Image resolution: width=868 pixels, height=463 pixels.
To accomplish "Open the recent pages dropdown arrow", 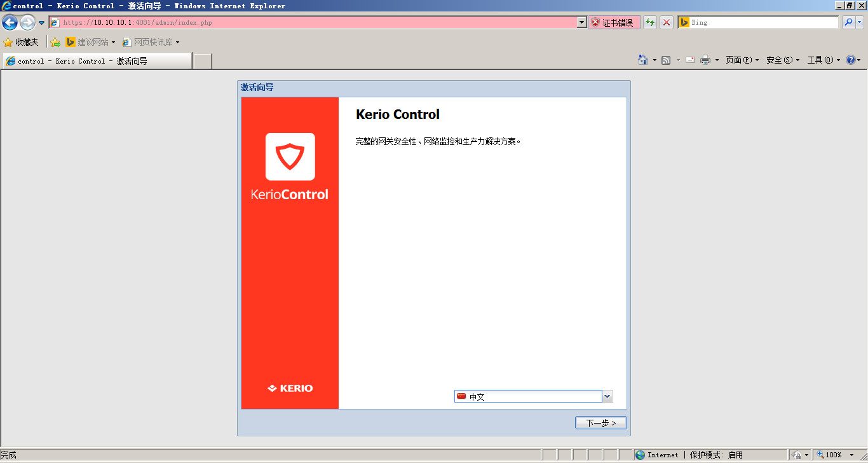I will click(x=42, y=23).
